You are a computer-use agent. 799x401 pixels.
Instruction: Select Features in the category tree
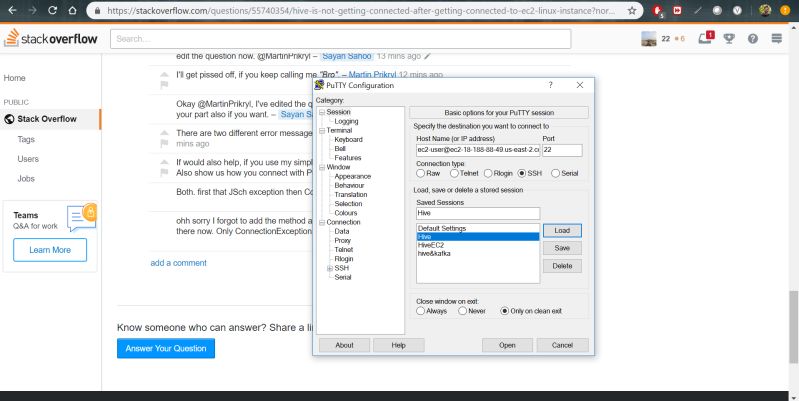348,158
